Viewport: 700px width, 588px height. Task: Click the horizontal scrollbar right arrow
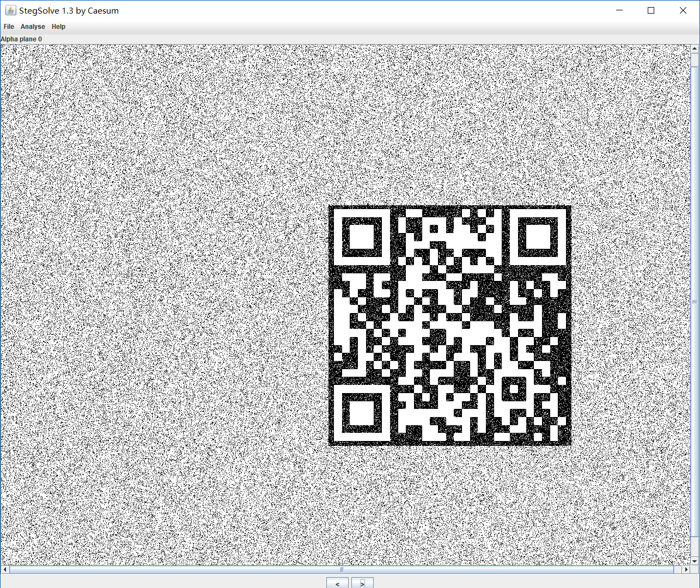pyautogui.click(x=686, y=569)
